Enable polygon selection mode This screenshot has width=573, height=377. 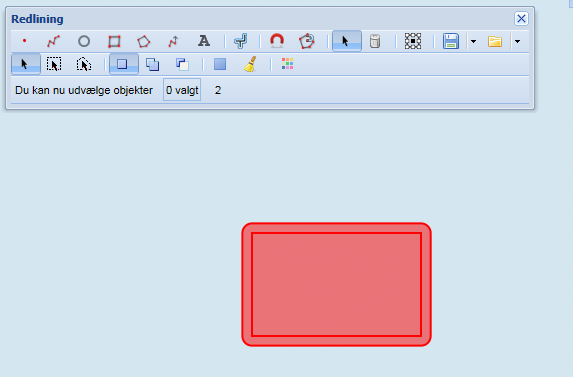84,64
